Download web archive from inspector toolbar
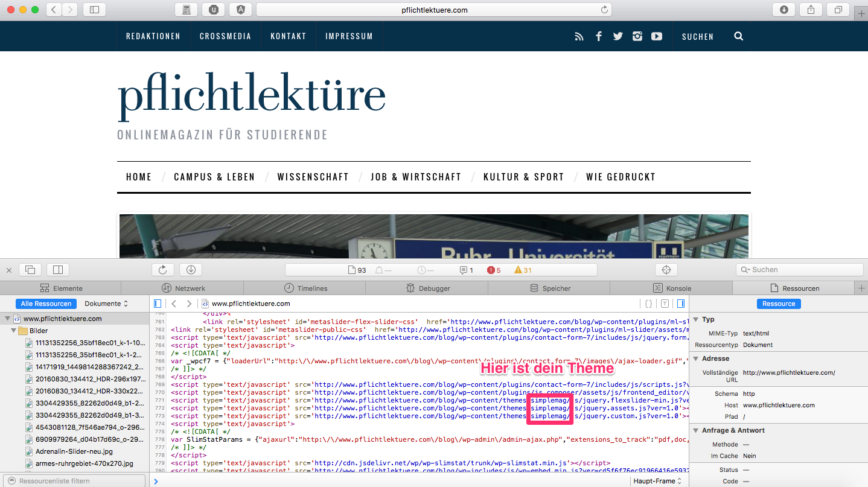The width and height of the screenshot is (868, 487). click(x=191, y=270)
